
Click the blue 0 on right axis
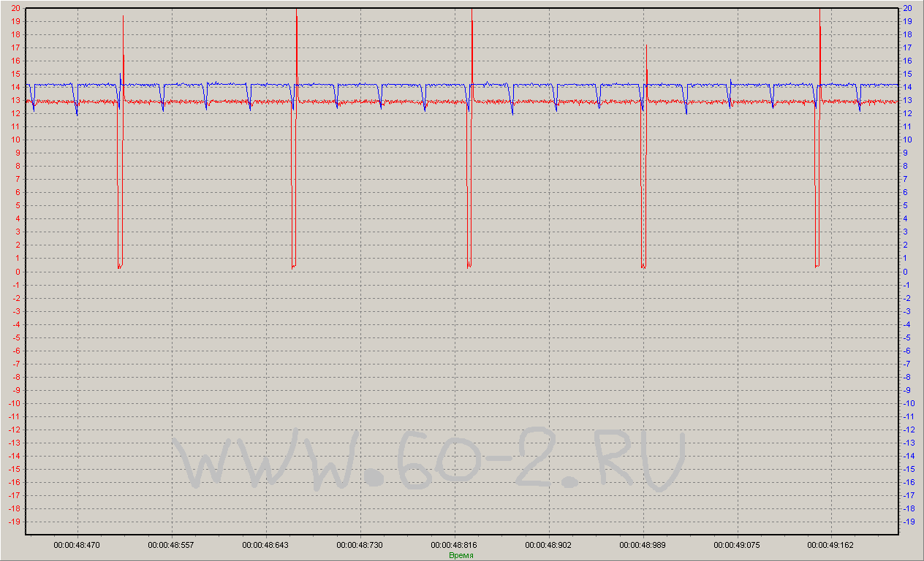coord(906,272)
